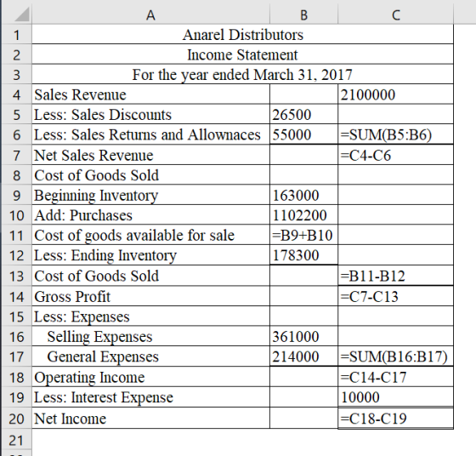Click the Anarel Distributors title cell
Image resolution: width=476 pixels, height=456 pixels.
pyautogui.click(x=242, y=34)
